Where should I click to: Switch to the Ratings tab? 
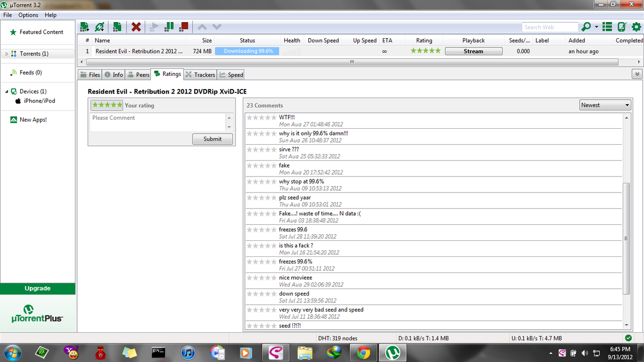(x=168, y=74)
